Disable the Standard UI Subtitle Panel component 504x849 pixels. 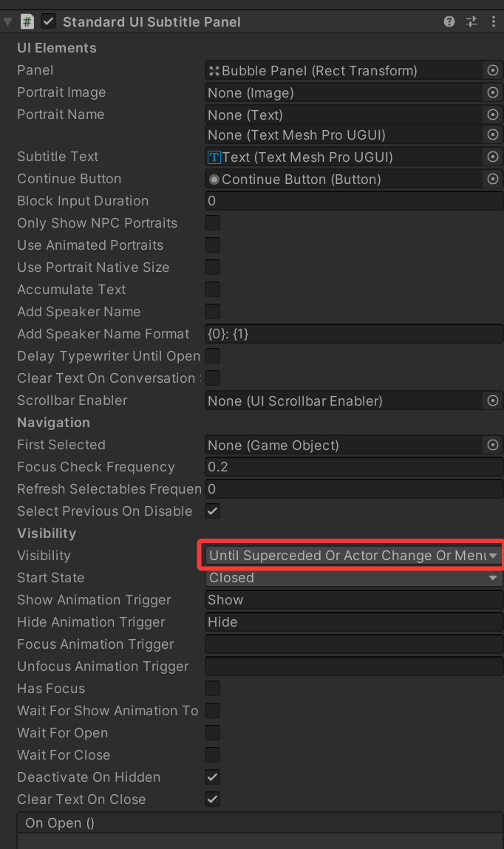(x=49, y=21)
